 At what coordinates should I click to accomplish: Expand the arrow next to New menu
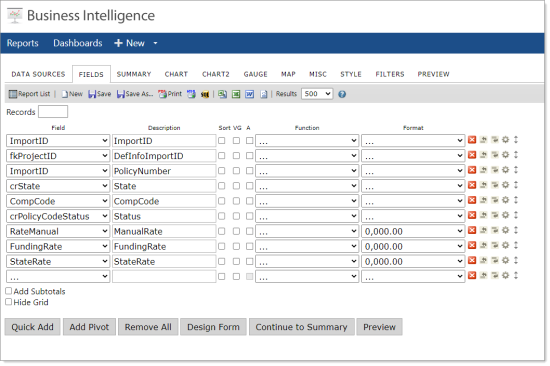click(155, 43)
